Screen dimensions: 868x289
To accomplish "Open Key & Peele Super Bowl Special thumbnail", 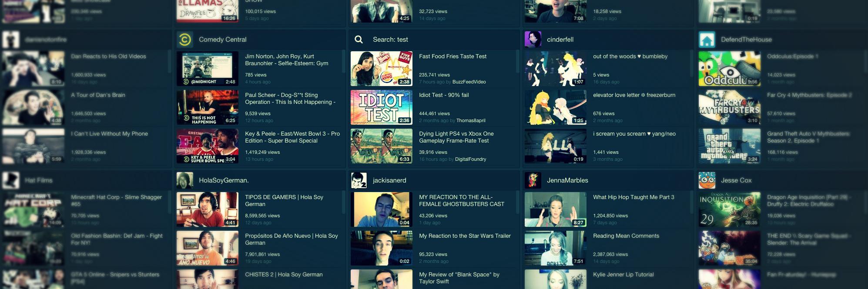I will (x=208, y=146).
